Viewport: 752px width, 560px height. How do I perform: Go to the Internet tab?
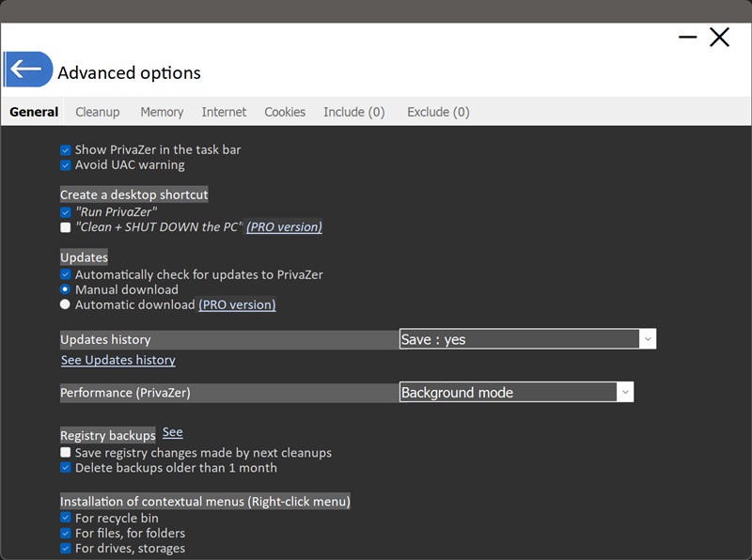tap(224, 112)
